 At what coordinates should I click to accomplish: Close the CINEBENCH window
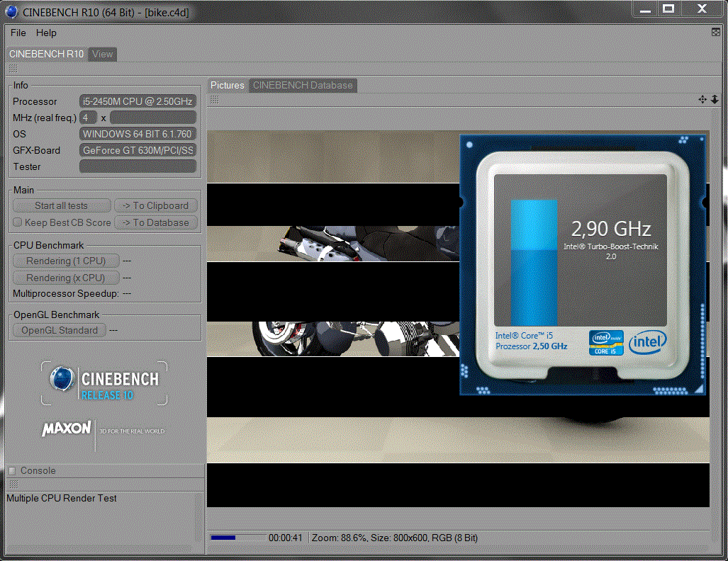(x=702, y=8)
